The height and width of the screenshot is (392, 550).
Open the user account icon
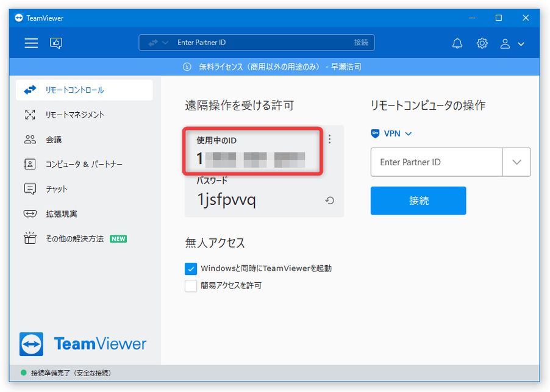(505, 43)
